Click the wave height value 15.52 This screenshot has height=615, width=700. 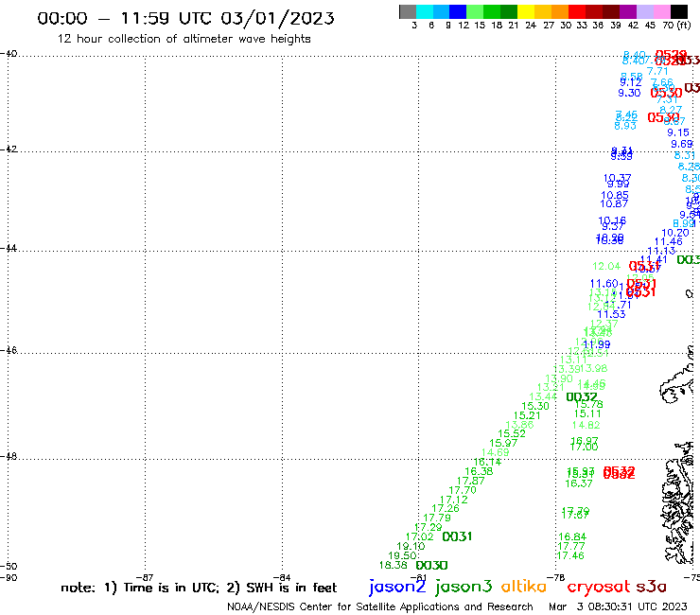(512, 433)
